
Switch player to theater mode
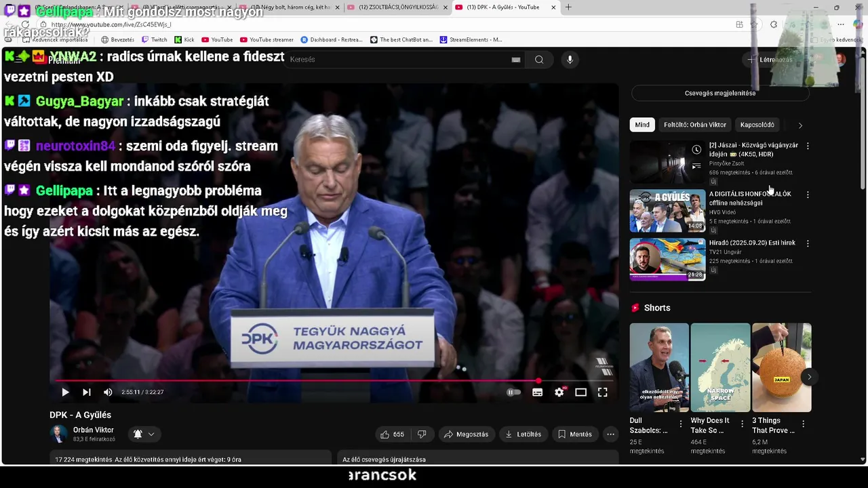pos(581,392)
